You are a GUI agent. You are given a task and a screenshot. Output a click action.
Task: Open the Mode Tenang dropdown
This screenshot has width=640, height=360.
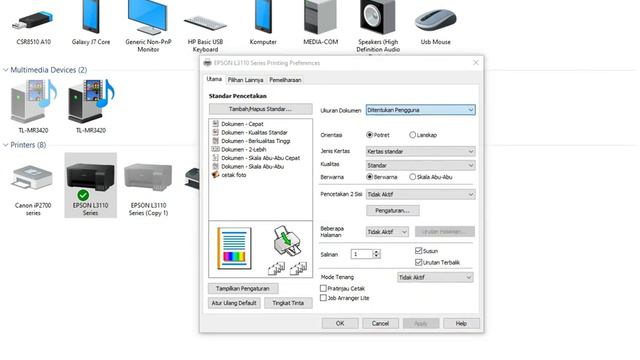tap(435, 277)
